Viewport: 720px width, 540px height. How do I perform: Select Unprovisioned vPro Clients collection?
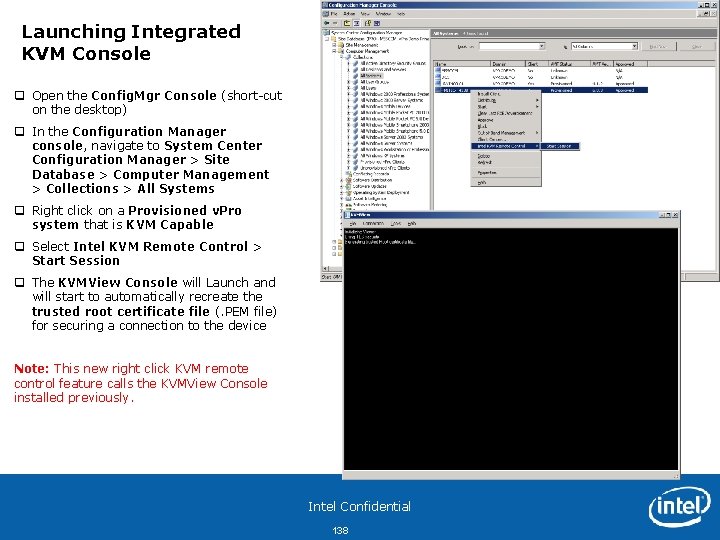[x=385, y=168]
